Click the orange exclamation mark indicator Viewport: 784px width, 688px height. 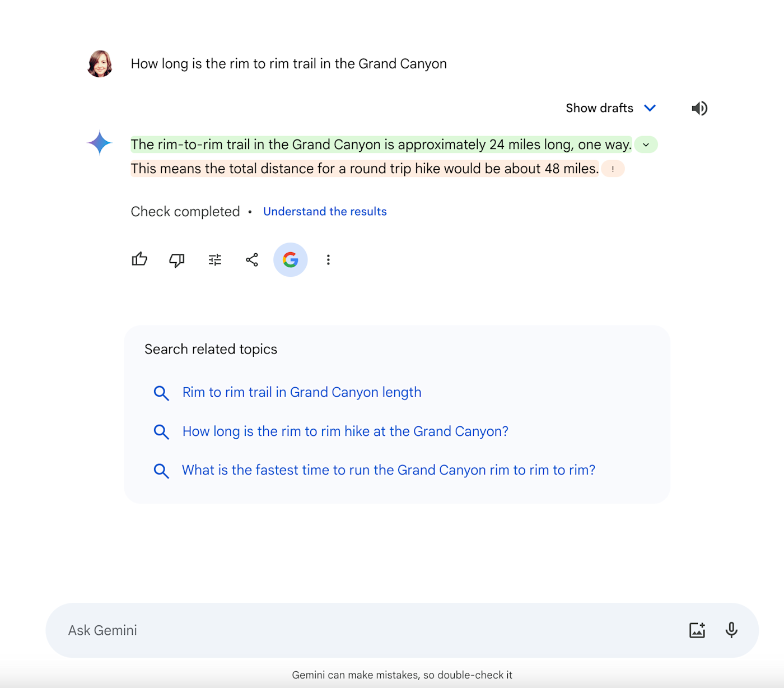613,169
